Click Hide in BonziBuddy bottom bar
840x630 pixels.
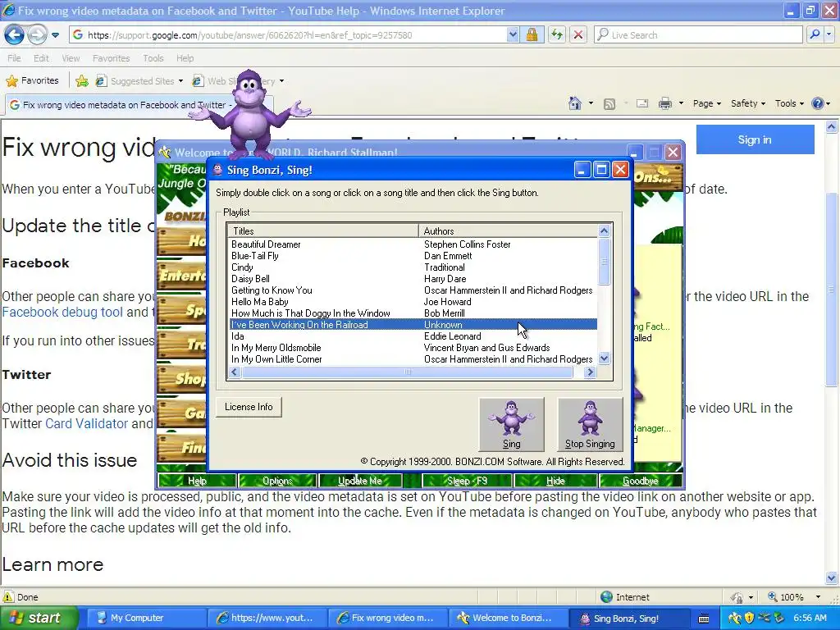click(x=555, y=481)
